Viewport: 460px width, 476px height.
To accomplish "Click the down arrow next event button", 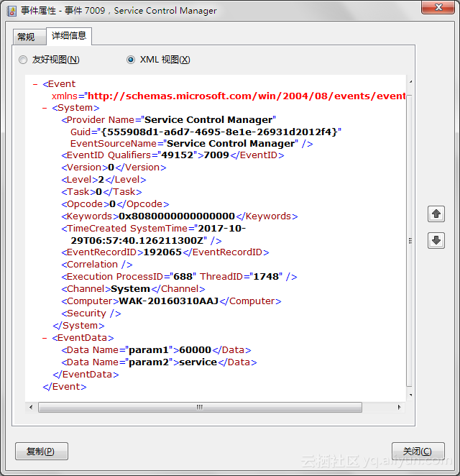I will point(436,241).
